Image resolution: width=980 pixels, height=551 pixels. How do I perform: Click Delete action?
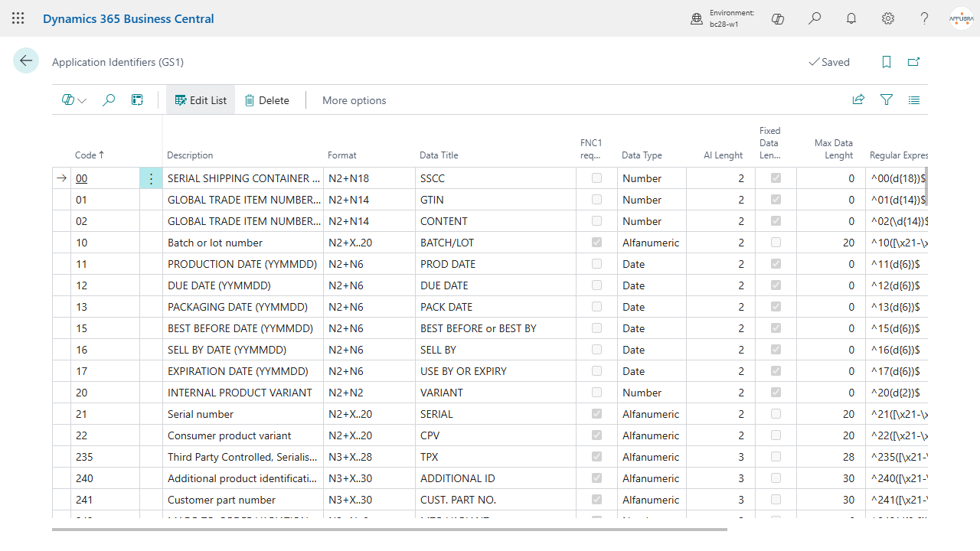[x=266, y=100]
